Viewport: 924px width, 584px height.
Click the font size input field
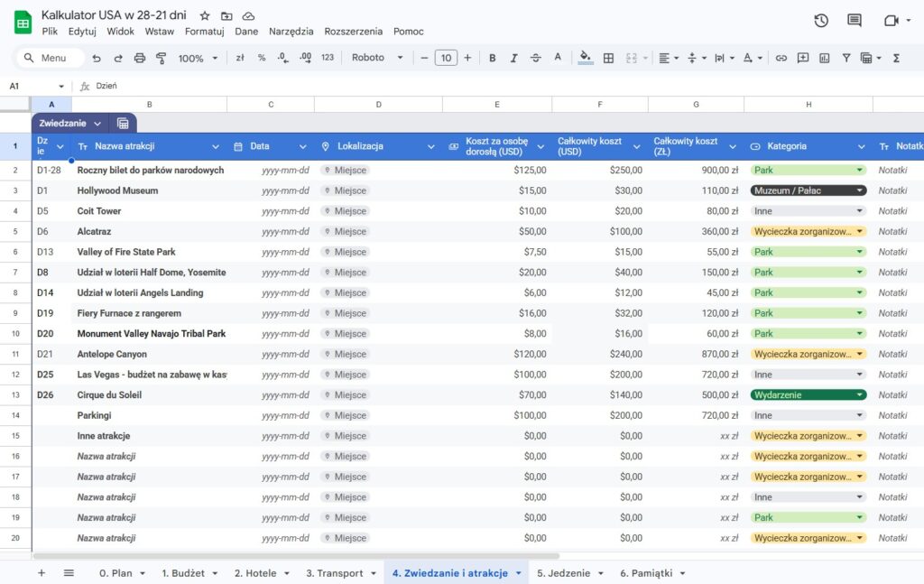(x=446, y=58)
